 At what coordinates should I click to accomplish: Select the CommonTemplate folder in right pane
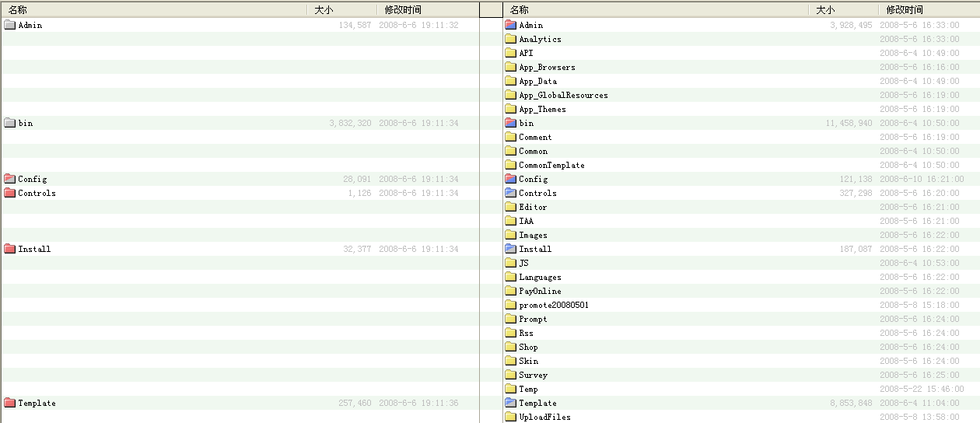point(551,165)
